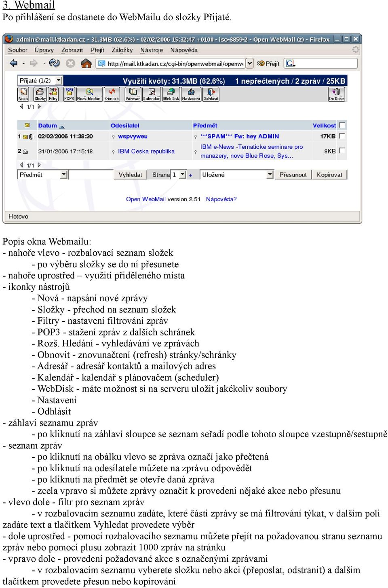Viewport: 388px width, 588px height.
Task: Click the next page arrow above message list
Action: pyautogui.click(x=39, y=107)
